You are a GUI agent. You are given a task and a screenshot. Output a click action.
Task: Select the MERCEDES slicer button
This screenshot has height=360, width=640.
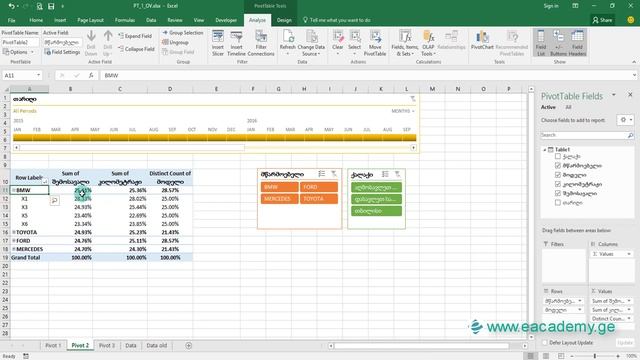(280, 199)
